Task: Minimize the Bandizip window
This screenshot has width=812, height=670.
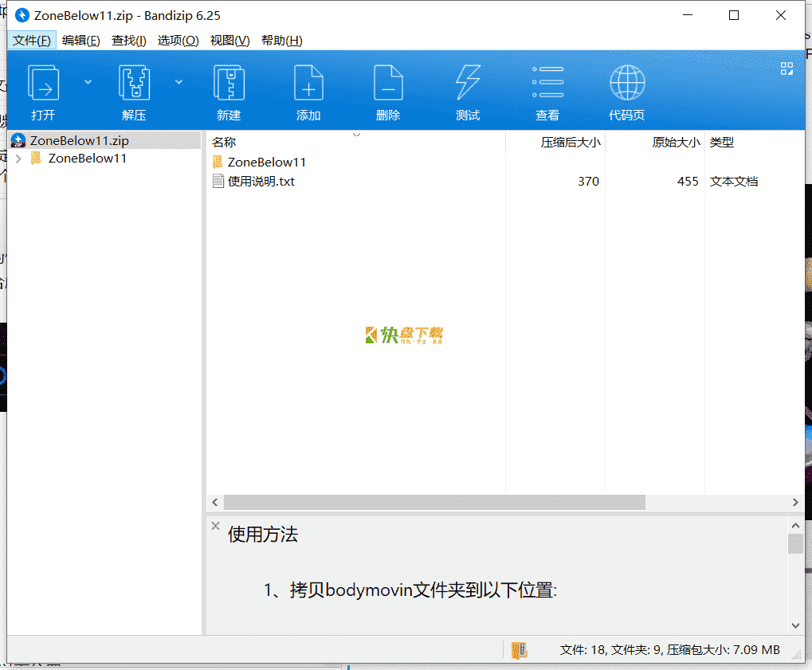Action: (x=688, y=15)
